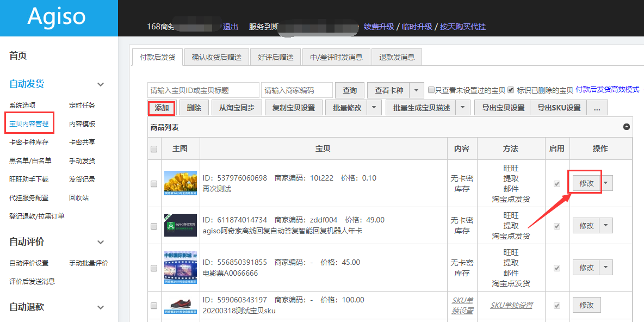The height and width of the screenshot is (322, 644).
Task: Click 导出SKU设置 button
Action: tap(559, 108)
